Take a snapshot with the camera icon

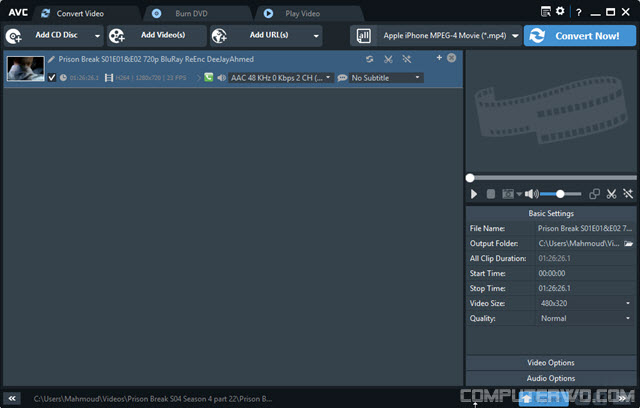tap(508, 194)
